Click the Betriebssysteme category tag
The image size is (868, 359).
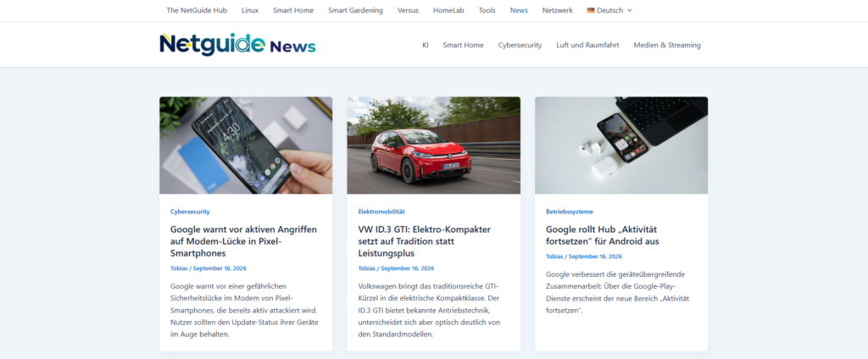click(570, 212)
